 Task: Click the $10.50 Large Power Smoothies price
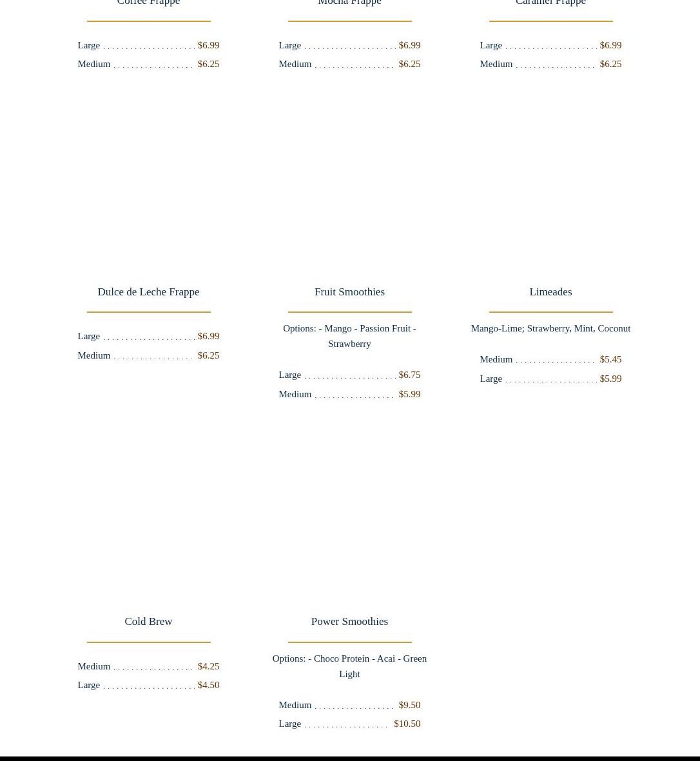coord(407,724)
